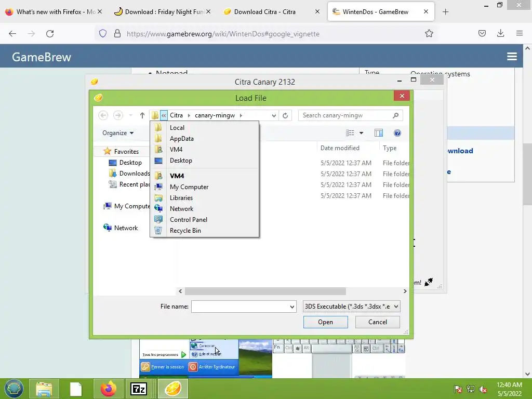Screen dimensions: 532x399
Task: Open the 3DS Executable file type dropdown
Action: click(352, 307)
